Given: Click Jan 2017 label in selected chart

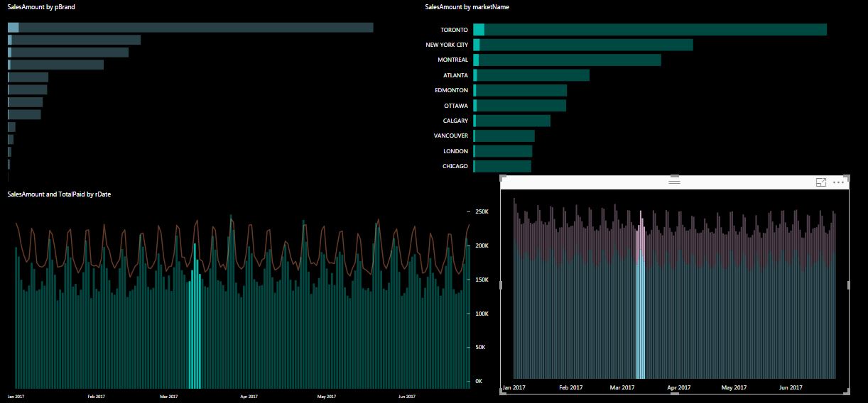Looking at the screenshot, I should [514, 387].
